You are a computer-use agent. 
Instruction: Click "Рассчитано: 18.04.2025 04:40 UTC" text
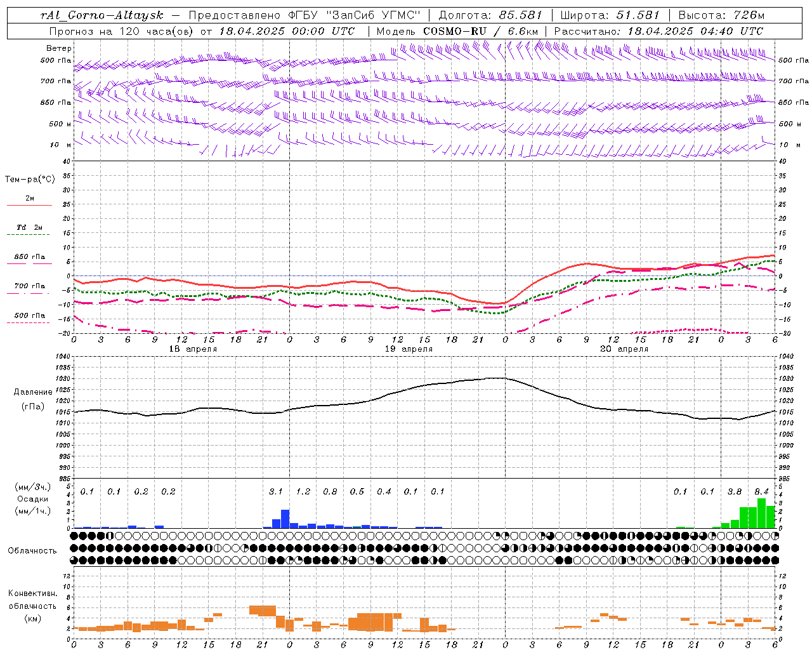tap(658, 31)
